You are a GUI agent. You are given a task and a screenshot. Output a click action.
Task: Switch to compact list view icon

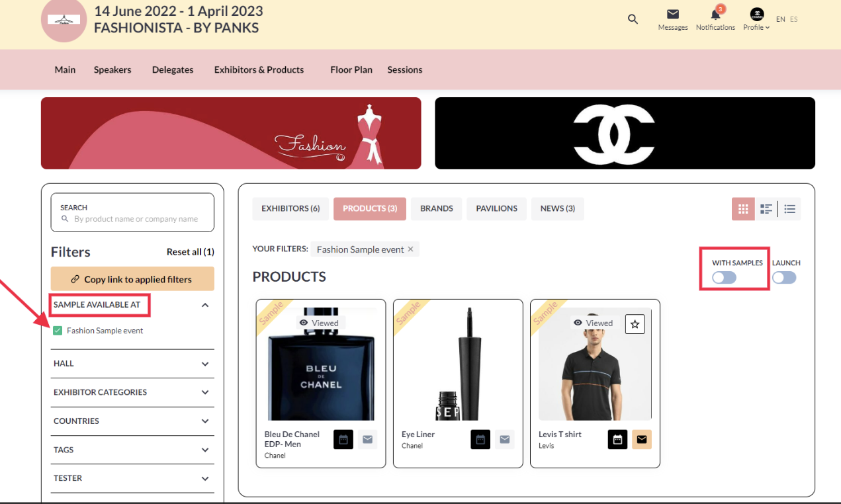(x=789, y=209)
